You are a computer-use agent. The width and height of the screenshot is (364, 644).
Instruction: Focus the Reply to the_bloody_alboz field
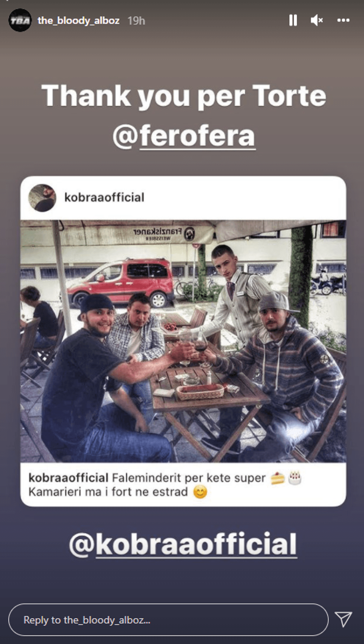click(x=168, y=620)
